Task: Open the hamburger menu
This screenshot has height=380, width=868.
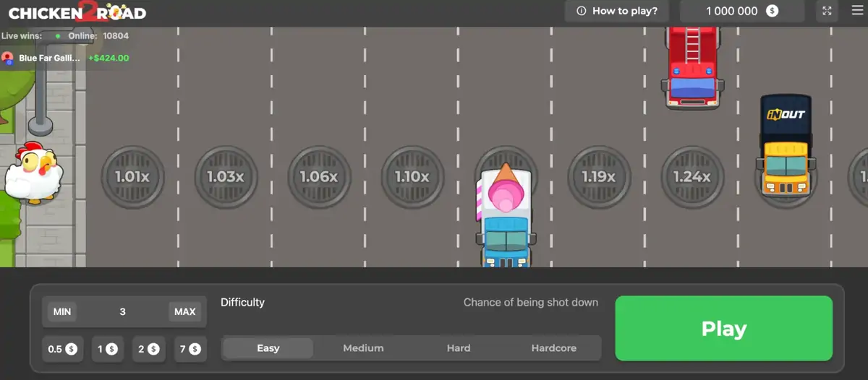Action: (857, 11)
